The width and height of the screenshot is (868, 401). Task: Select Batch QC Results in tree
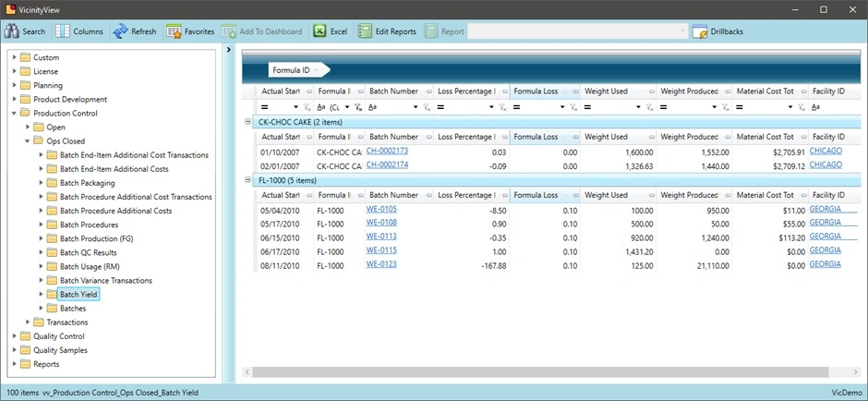tap(88, 252)
